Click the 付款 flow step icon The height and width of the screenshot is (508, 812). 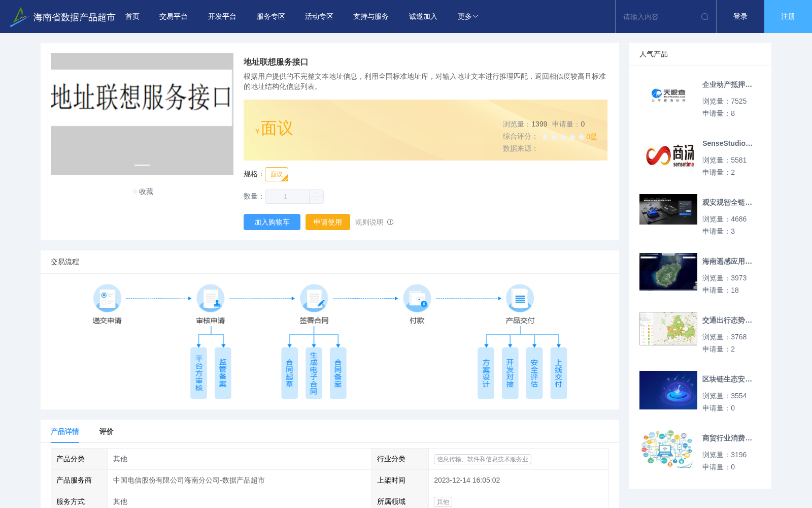[x=417, y=298]
